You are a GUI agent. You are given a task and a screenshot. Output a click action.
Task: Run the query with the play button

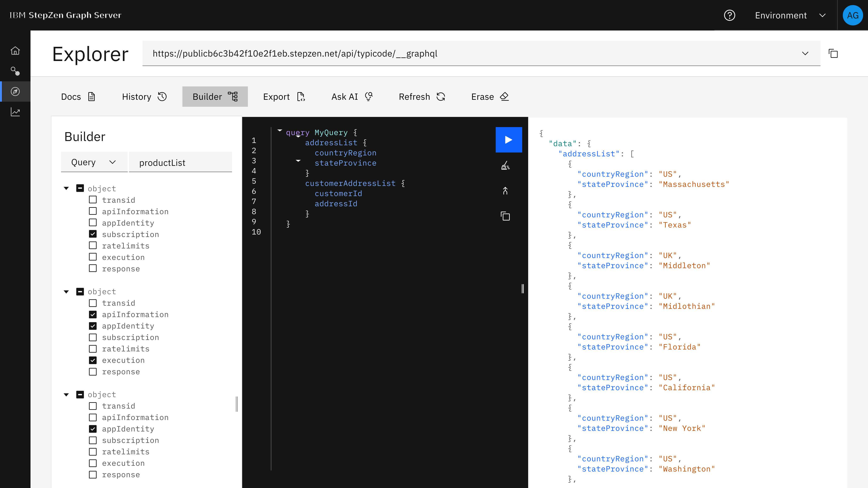pyautogui.click(x=508, y=140)
